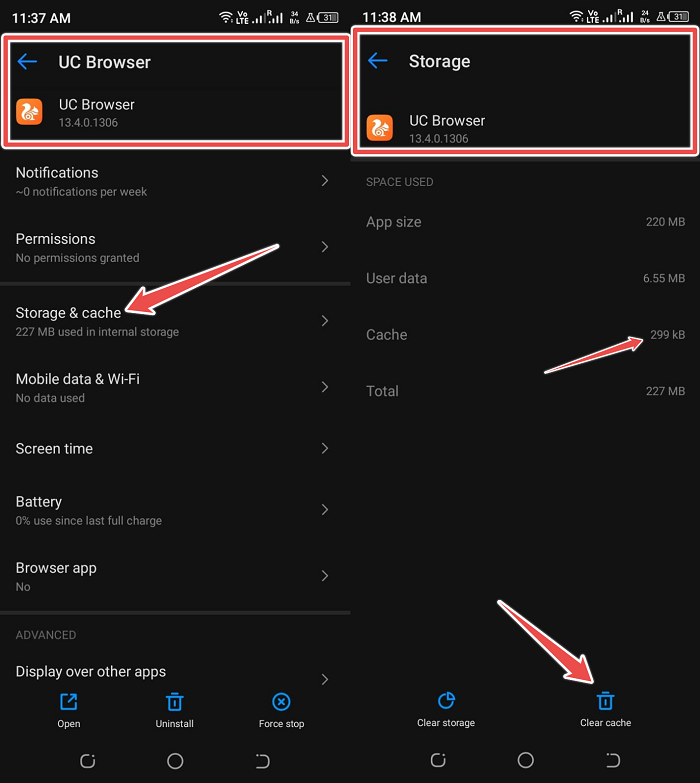Tap the Storage screen title
This screenshot has width=700, height=783.
(x=439, y=61)
